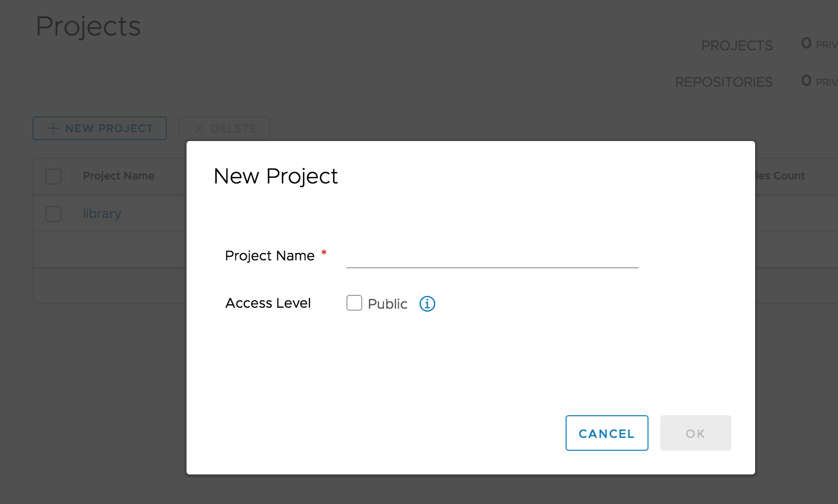Click the plus icon on NEW PROJECT button
Viewport: 838px width, 504px height.
click(x=52, y=128)
